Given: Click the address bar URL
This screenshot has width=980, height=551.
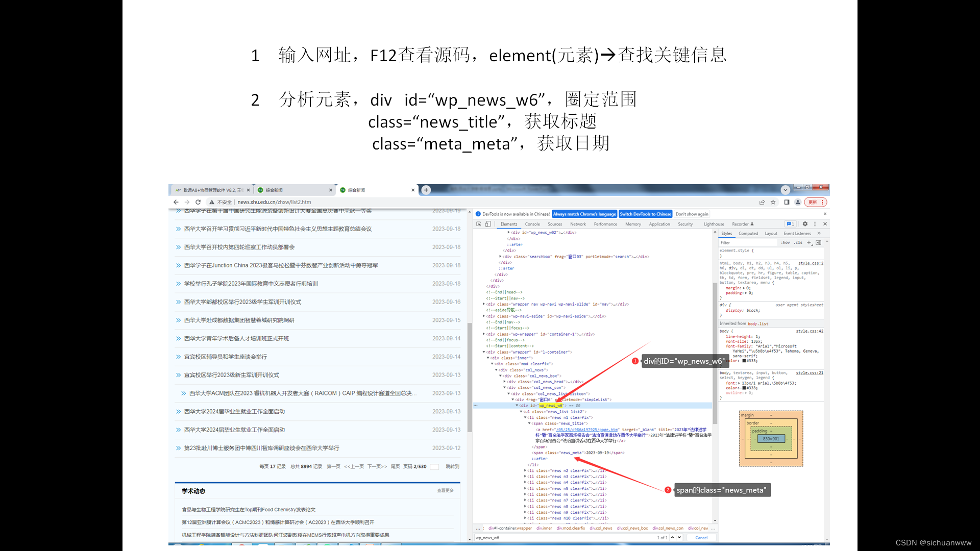Looking at the screenshot, I should pos(274,202).
